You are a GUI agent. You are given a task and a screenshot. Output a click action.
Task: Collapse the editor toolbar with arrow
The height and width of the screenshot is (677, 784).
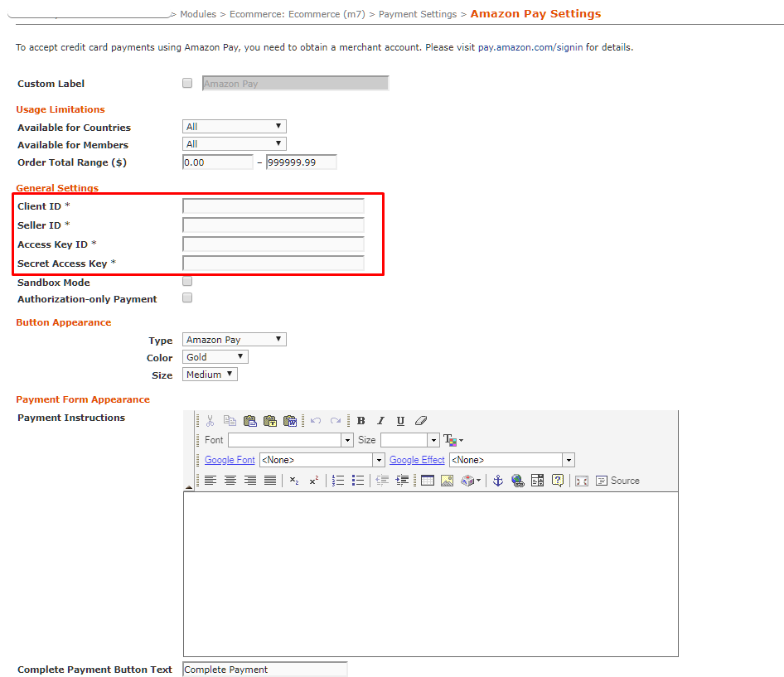click(x=188, y=487)
